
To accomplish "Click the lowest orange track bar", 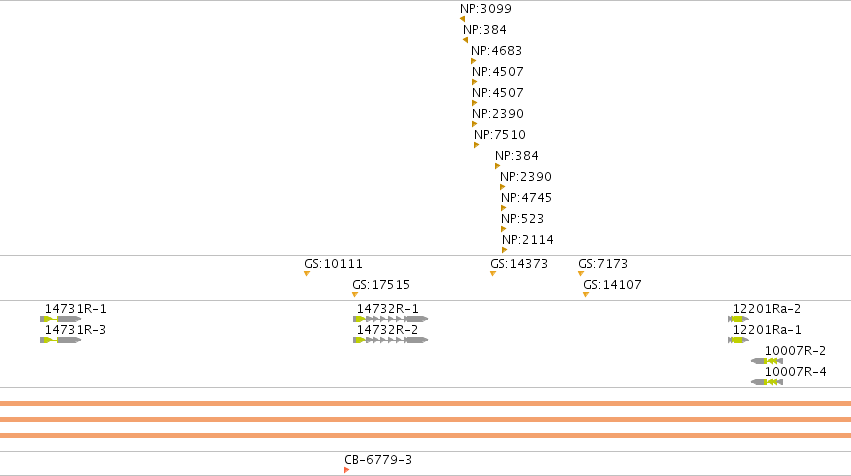I will coord(426,435).
